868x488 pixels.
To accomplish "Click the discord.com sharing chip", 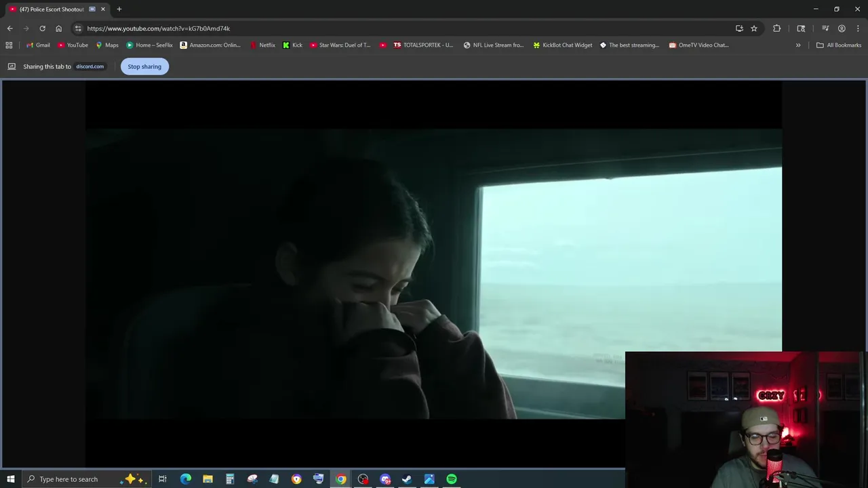I will point(90,66).
